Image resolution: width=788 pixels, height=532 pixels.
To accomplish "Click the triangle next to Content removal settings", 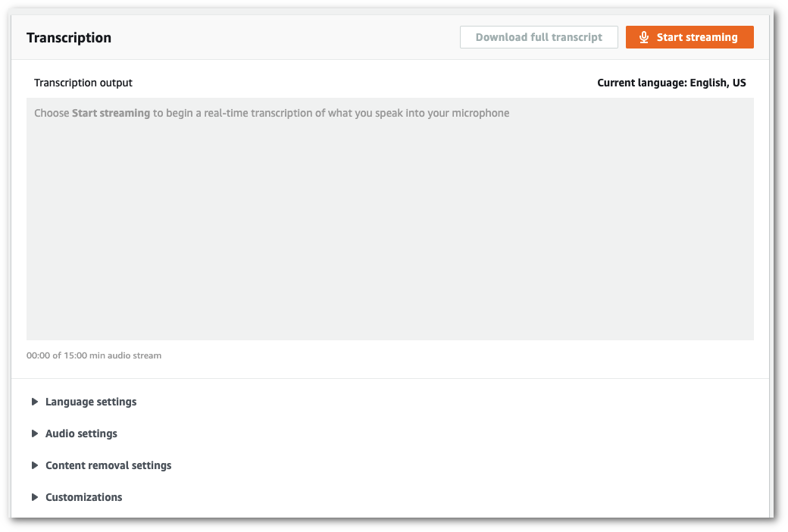I will tap(35, 465).
